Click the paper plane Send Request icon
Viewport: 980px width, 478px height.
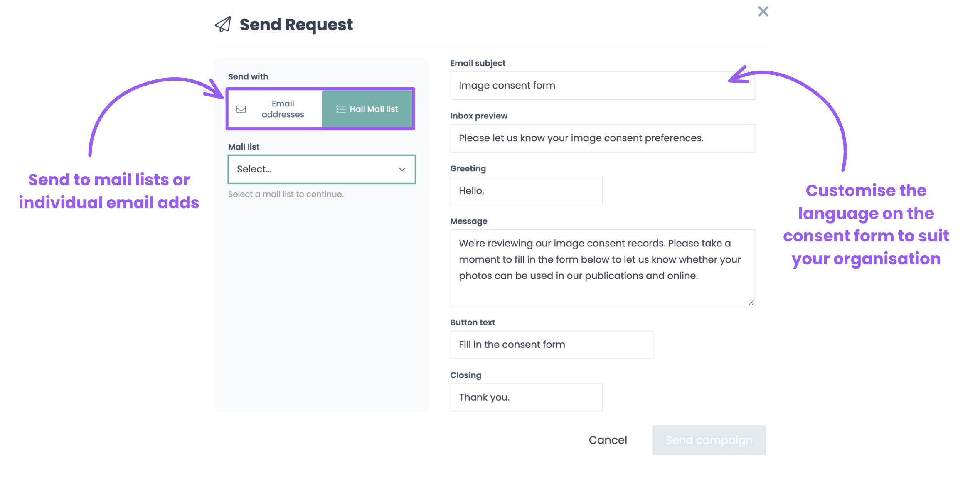[223, 25]
